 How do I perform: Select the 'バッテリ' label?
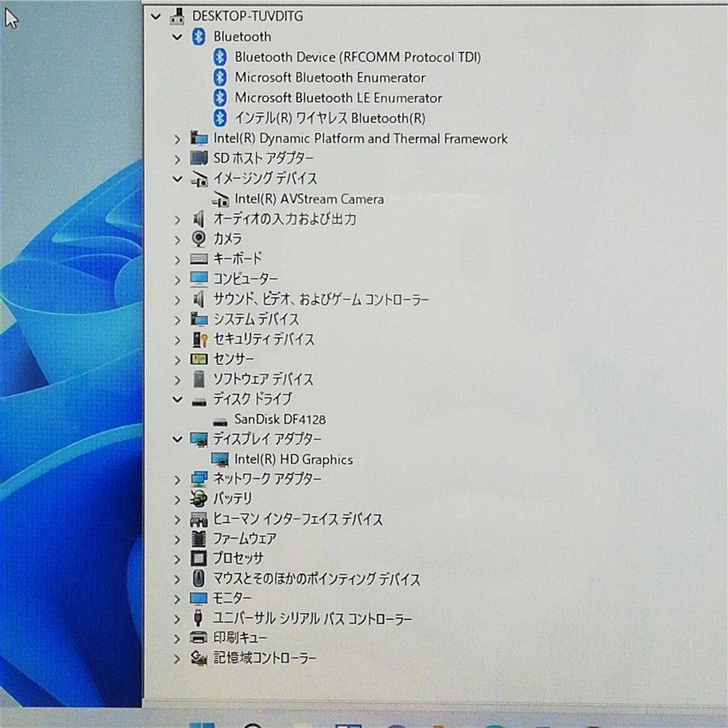click(x=232, y=498)
